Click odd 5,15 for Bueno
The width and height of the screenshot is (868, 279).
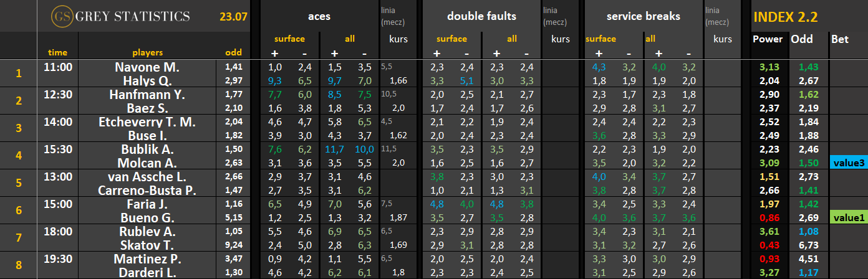(233, 217)
